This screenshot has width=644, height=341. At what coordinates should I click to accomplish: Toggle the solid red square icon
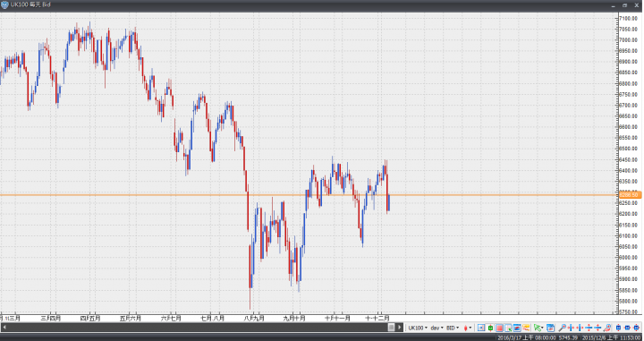click(499, 328)
